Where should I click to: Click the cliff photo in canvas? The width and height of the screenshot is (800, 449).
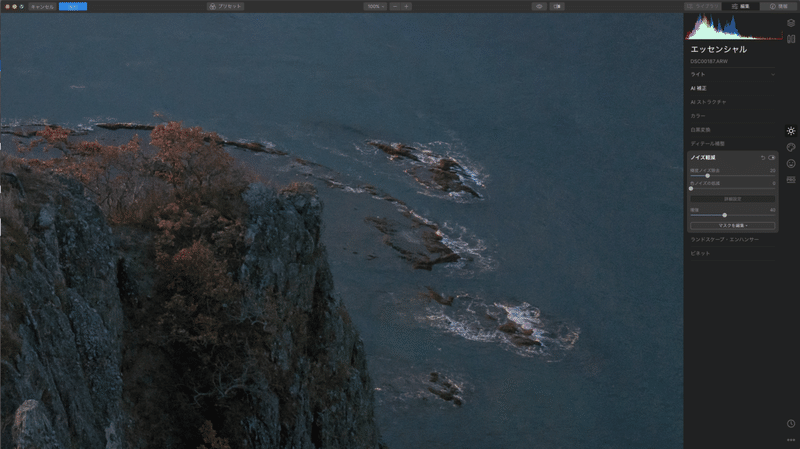[341, 231]
